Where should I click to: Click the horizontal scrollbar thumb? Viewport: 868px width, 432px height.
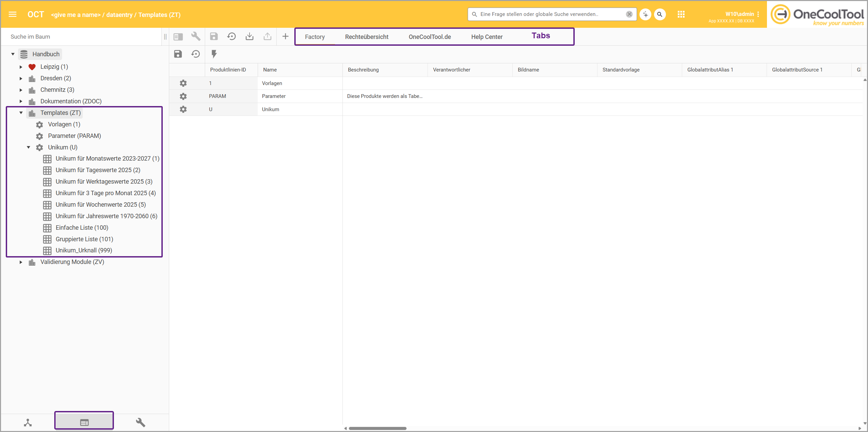[377, 428]
